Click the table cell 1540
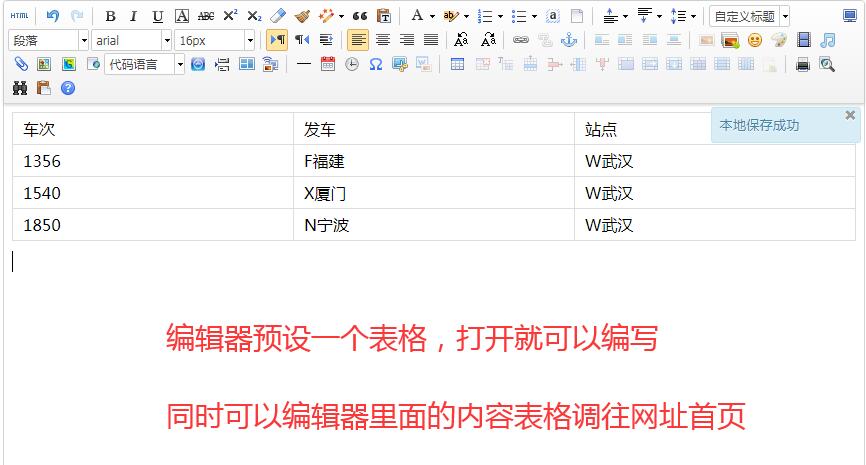This screenshot has height=465, width=866. (153, 193)
